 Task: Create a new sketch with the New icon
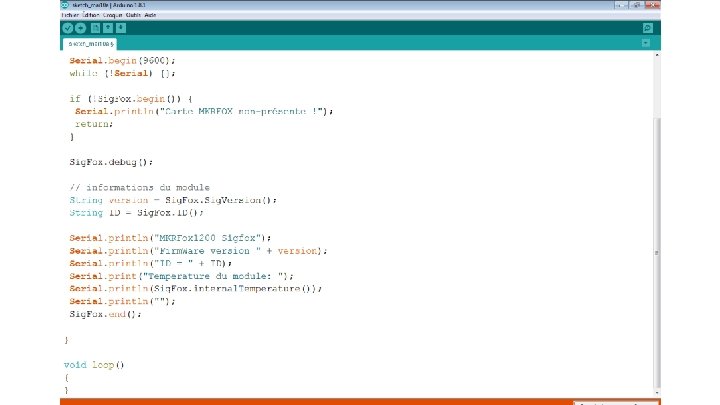point(95,28)
